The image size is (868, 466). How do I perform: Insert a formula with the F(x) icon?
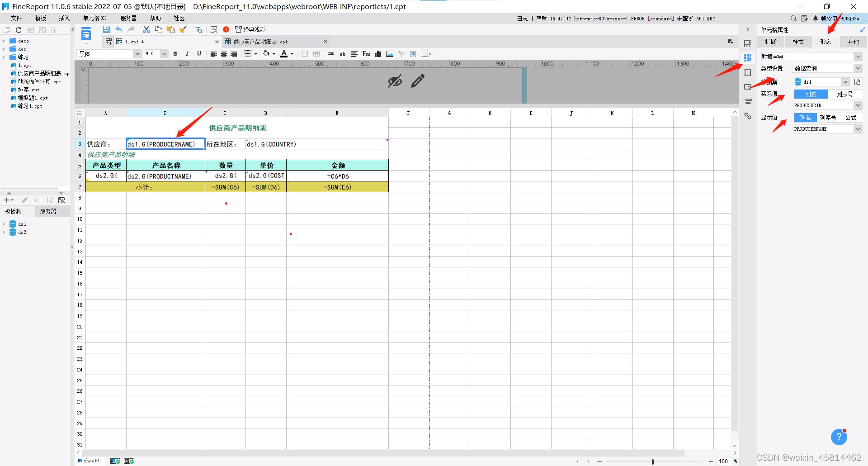(x=366, y=54)
